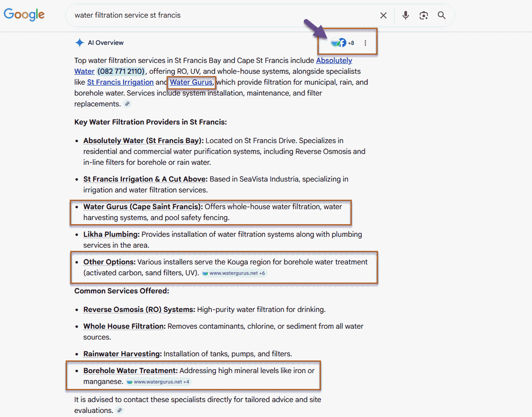Open the Absolutely Water link

pyautogui.click(x=334, y=60)
